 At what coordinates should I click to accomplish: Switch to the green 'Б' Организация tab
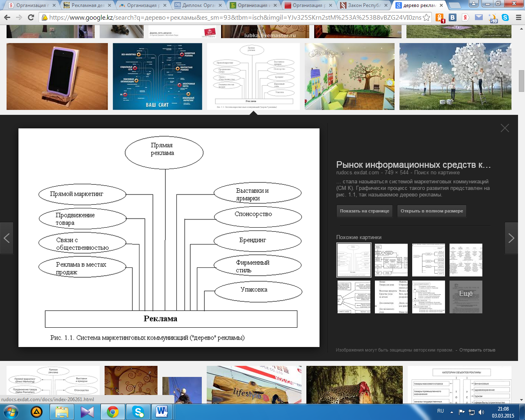click(x=252, y=5)
